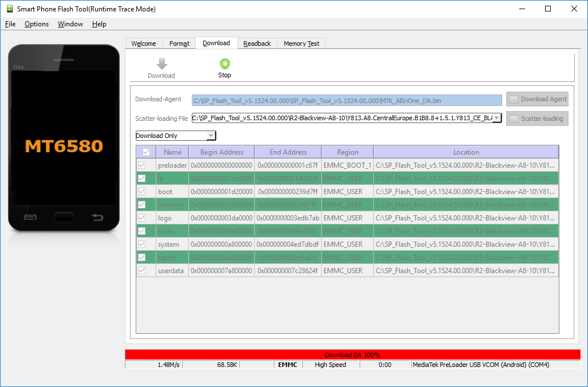Switch to the Readback tab
The width and height of the screenshot is (588, 387).
click(x=257, y=43)
